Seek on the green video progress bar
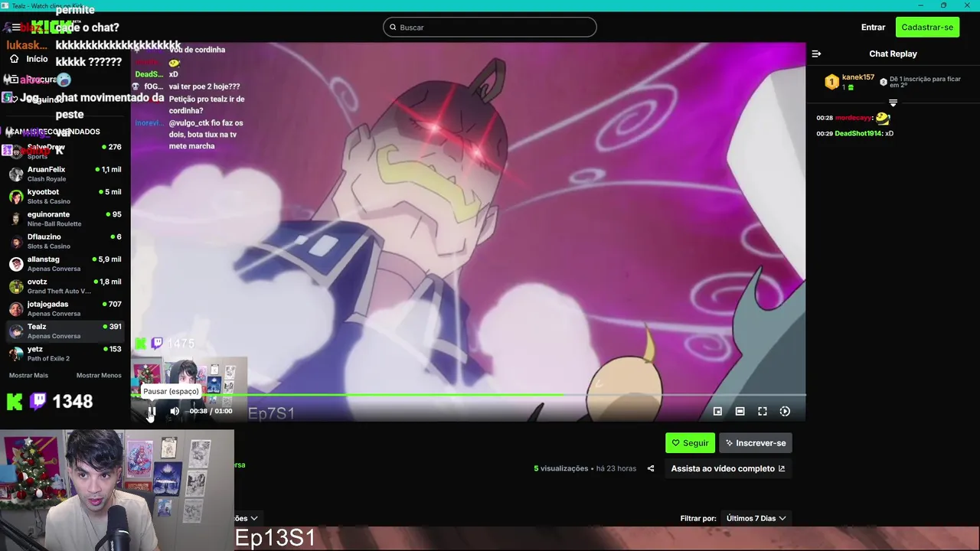 click(x=469, y=395)
